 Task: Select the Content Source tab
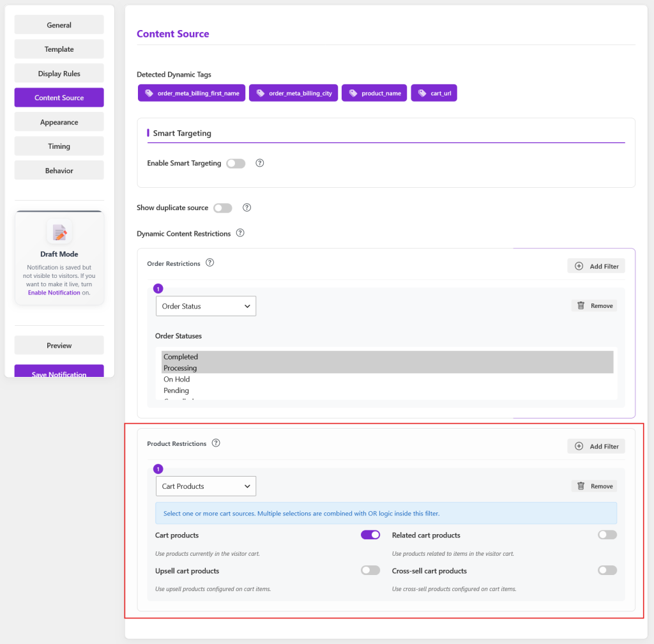point(59,98)
